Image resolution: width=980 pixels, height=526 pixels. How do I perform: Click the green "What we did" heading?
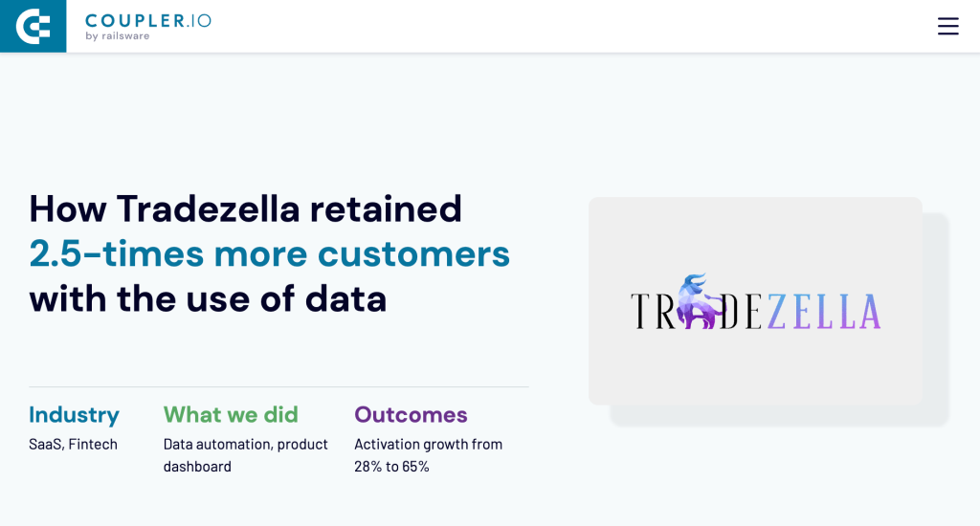pyautogui.click(x=231, y=414)
